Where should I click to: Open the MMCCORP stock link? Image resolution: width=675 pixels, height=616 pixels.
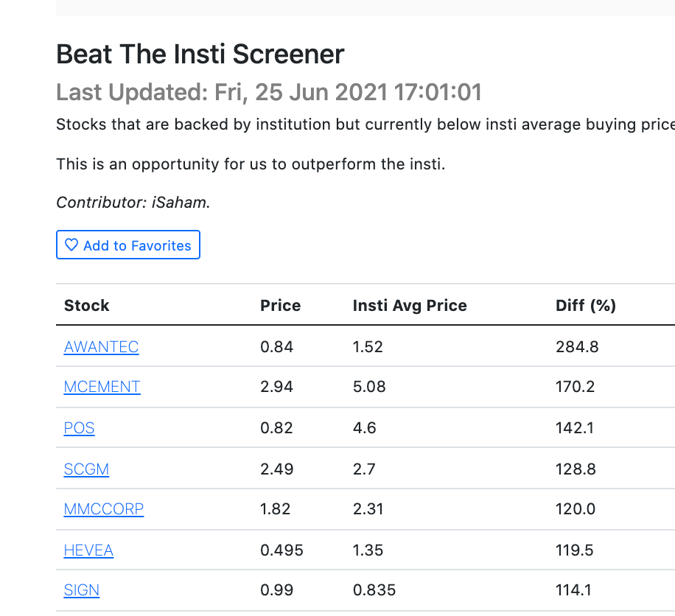(x=104, y=509)
